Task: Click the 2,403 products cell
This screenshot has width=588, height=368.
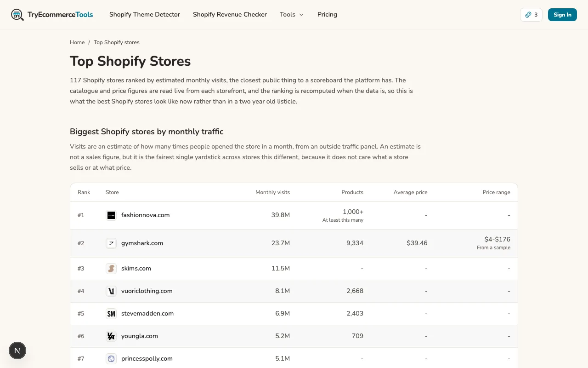Action: click(x=355, y=314)
